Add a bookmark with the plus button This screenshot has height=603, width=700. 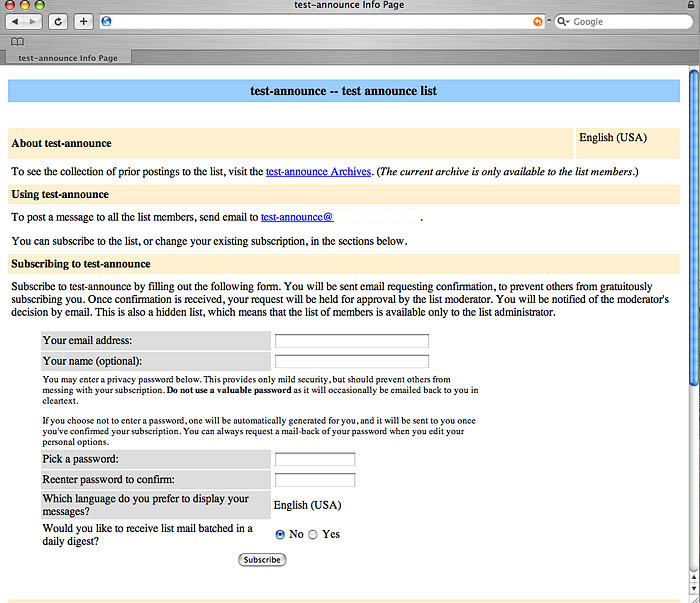83,21
